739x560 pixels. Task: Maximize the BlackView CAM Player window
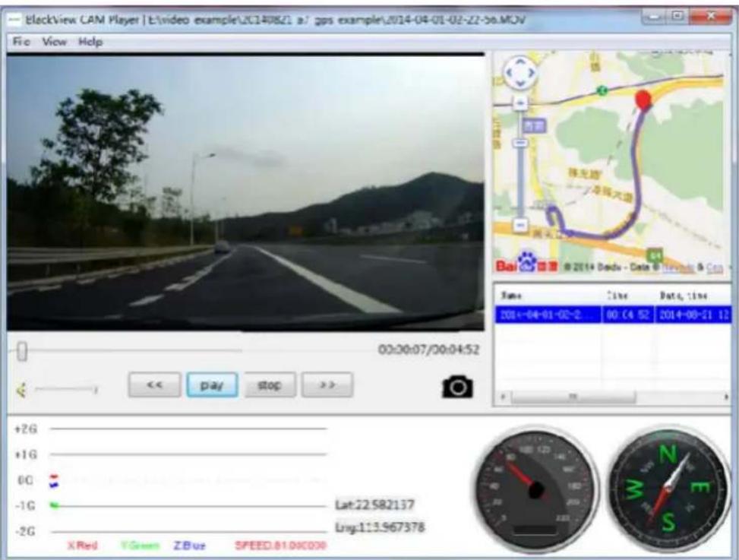677,17
